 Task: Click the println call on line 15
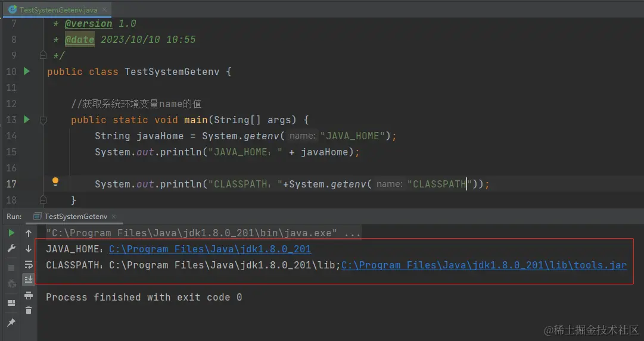pos(181,152)
